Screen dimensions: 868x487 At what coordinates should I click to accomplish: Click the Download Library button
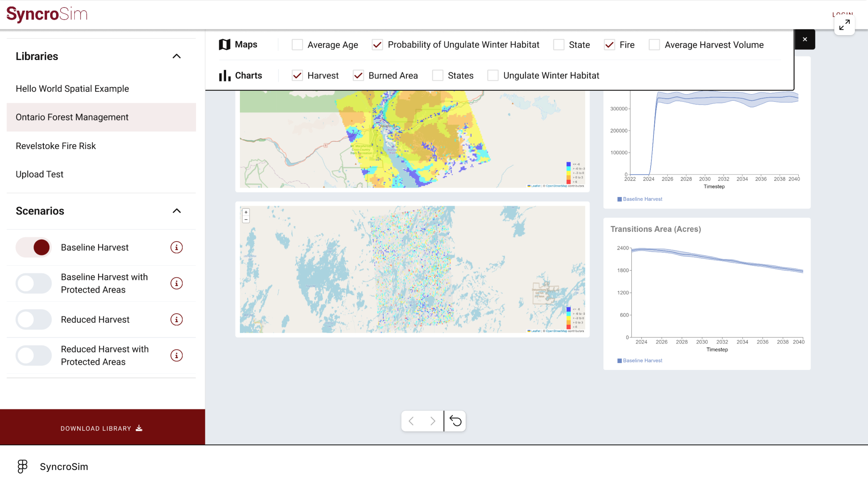tap(102, 428)
